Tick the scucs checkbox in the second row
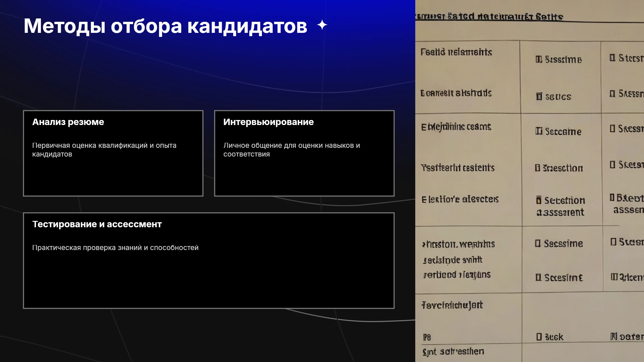The width and height of the screenshot is (644, 362). click(539, 97)
